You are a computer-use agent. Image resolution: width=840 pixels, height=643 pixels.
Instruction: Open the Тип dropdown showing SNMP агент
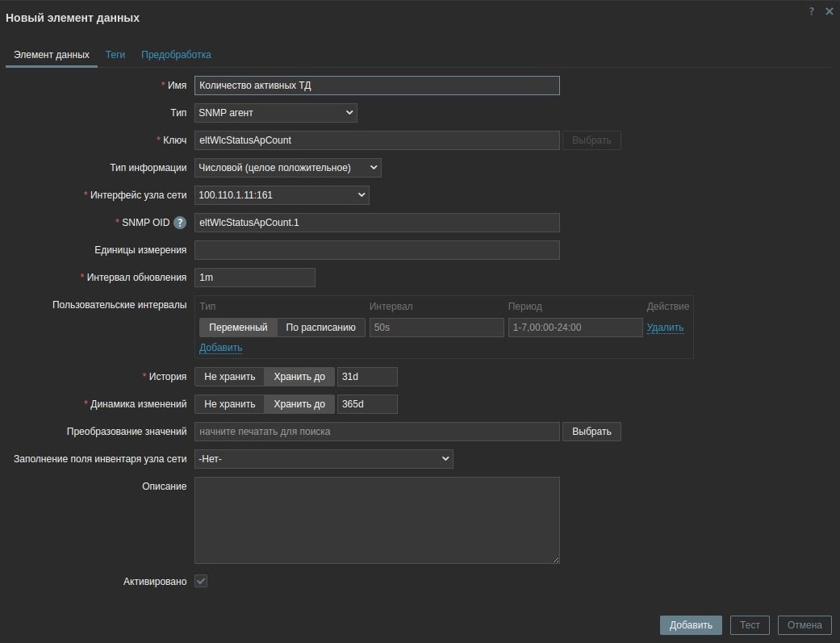click(x=275, y=113)
